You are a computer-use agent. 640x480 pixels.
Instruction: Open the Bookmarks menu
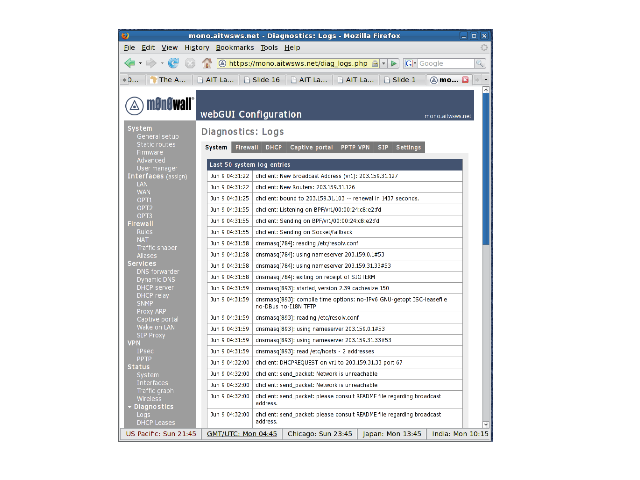coord(234,47)
